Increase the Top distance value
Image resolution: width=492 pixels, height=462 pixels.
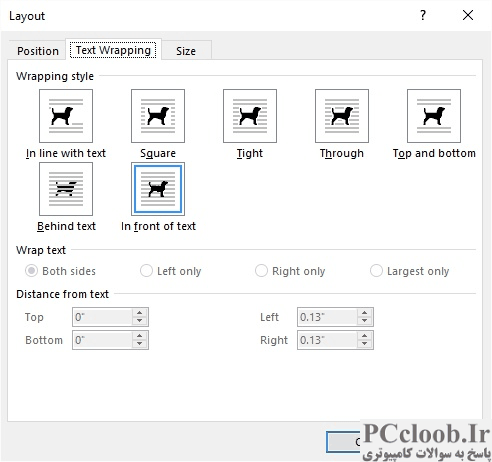[140, 313]
